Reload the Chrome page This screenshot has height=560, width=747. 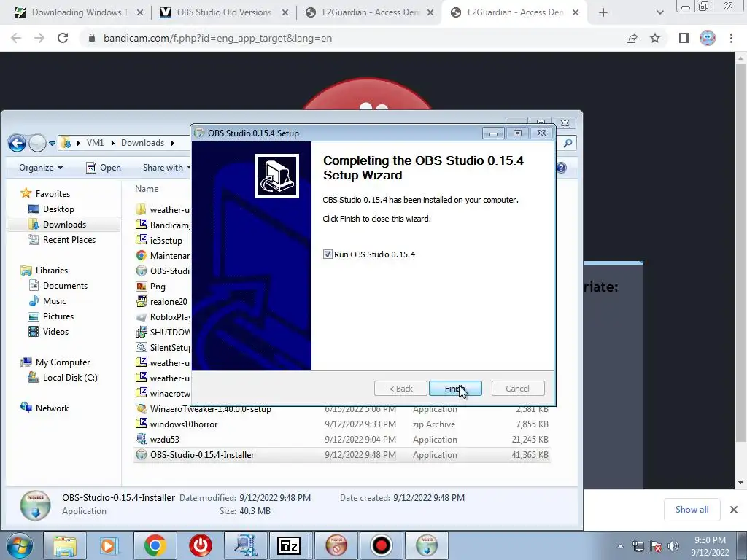(x=63, y=38)
